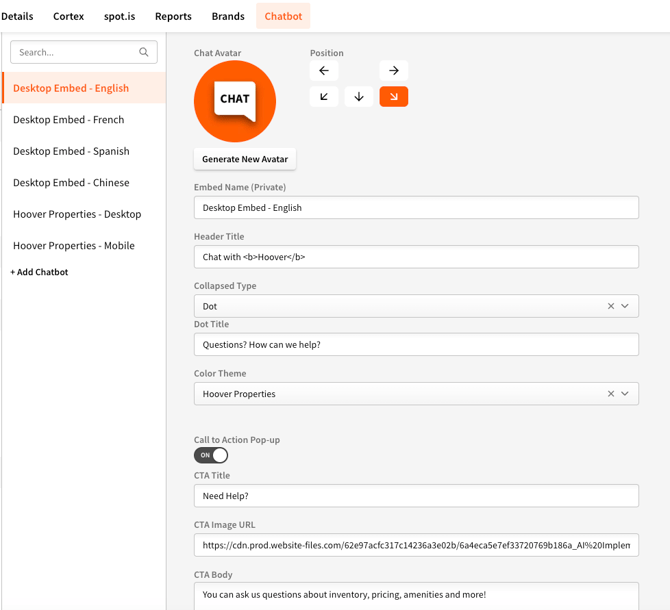Select the Chatbot tab
This screenshot has width=670, height=610.
pos(283,16)
